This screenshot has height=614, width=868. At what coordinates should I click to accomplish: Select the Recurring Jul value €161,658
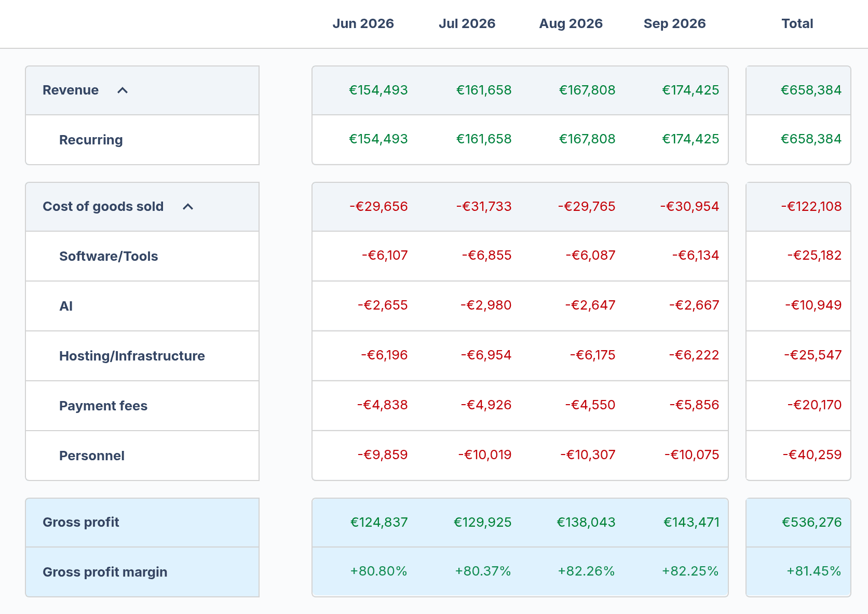pyautogui.click(x=484, y=139)
